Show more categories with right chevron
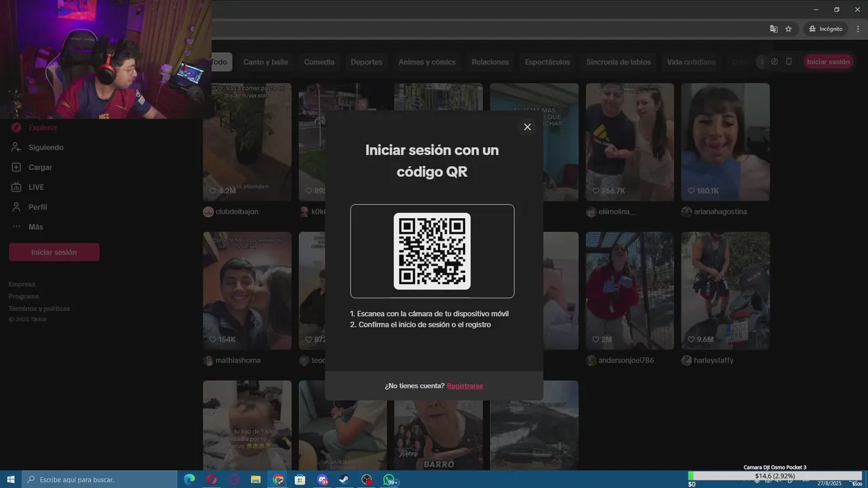868x488 pixels. point(762,62)
